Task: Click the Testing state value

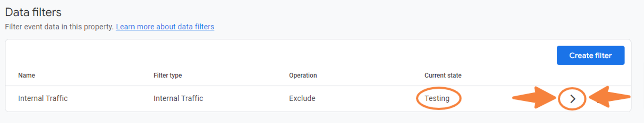Action: (x=437, y=98)
